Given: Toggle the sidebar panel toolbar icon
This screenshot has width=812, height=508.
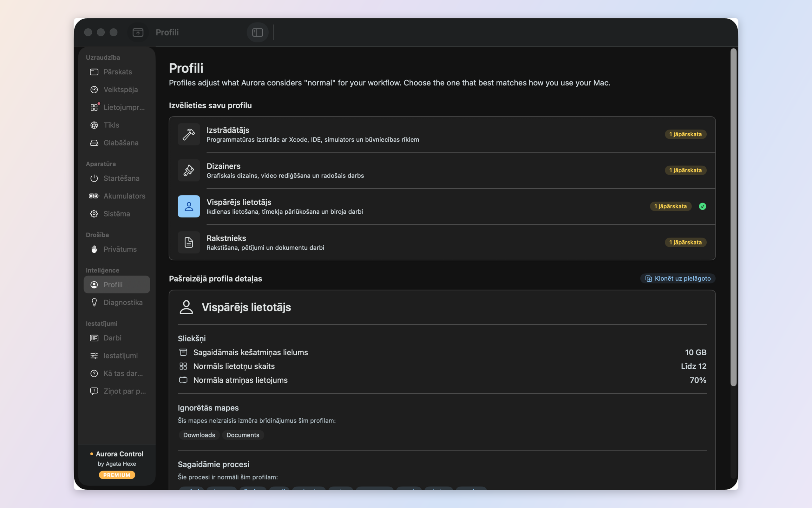Looking at the screenshot, I should pos(257,32).
